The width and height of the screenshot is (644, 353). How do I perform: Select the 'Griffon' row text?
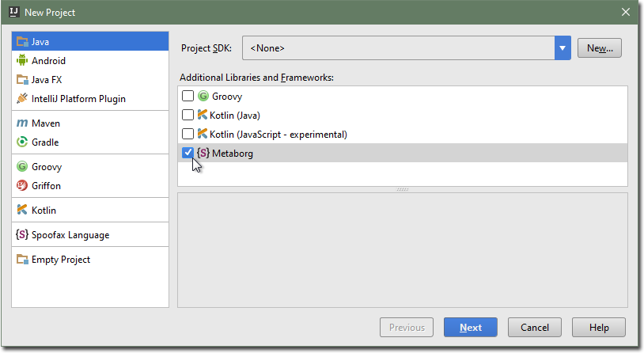[x=46, y=186]
